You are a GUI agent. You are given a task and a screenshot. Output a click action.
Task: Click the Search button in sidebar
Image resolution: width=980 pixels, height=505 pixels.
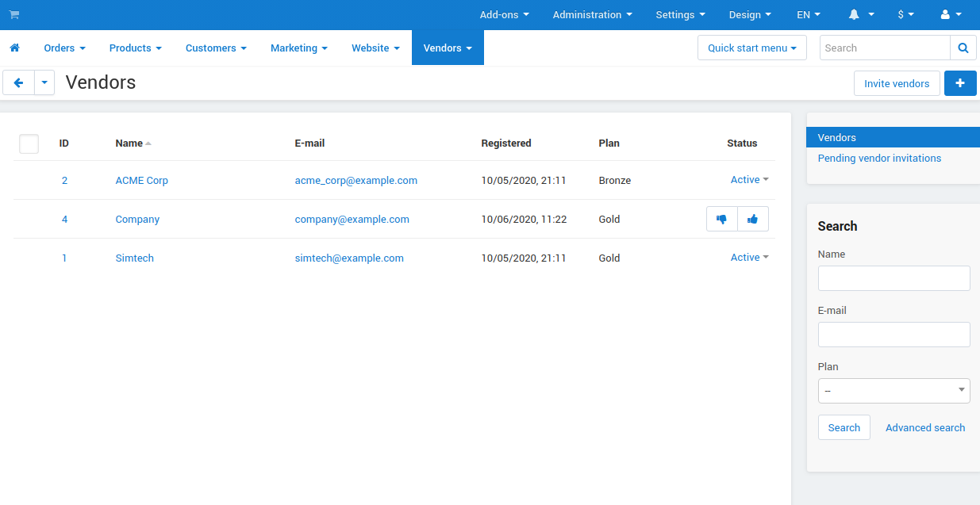point(844,427)
